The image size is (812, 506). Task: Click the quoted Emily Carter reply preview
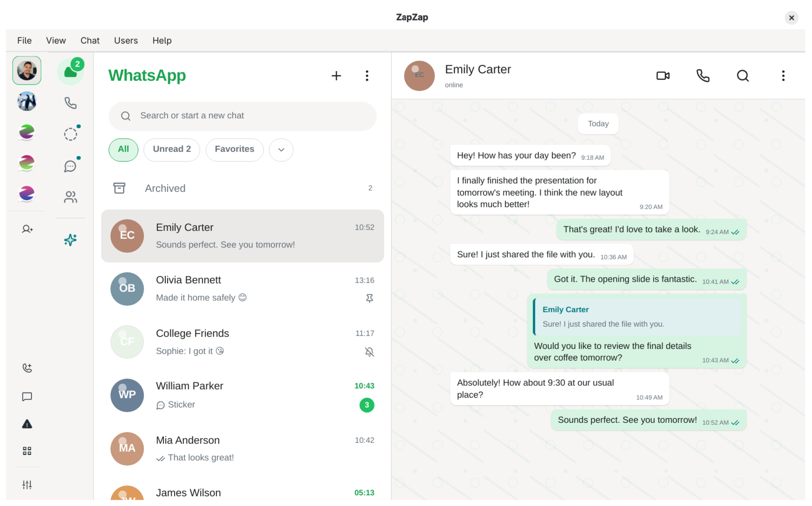point(637,317)
